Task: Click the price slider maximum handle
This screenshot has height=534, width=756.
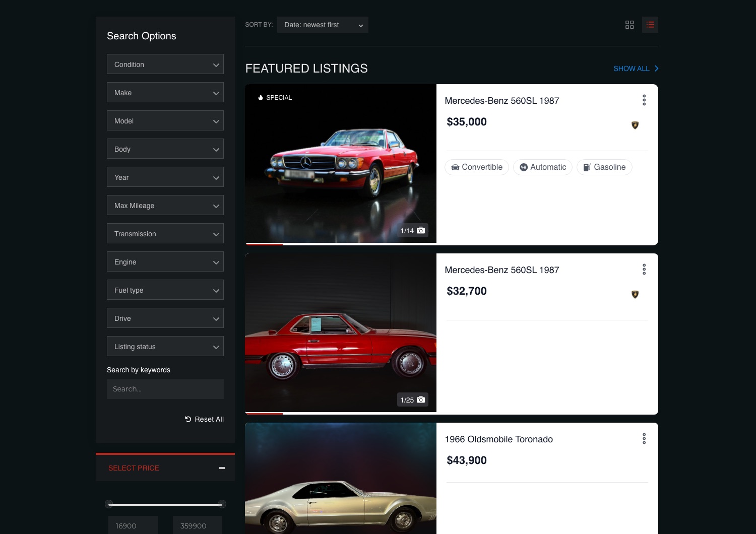Action: (x=222, y=504)
